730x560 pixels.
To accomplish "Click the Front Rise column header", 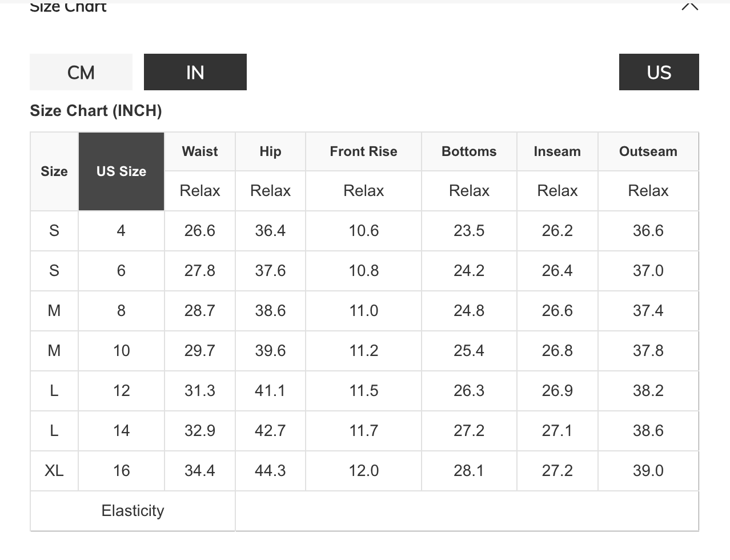I will (363, 151).
